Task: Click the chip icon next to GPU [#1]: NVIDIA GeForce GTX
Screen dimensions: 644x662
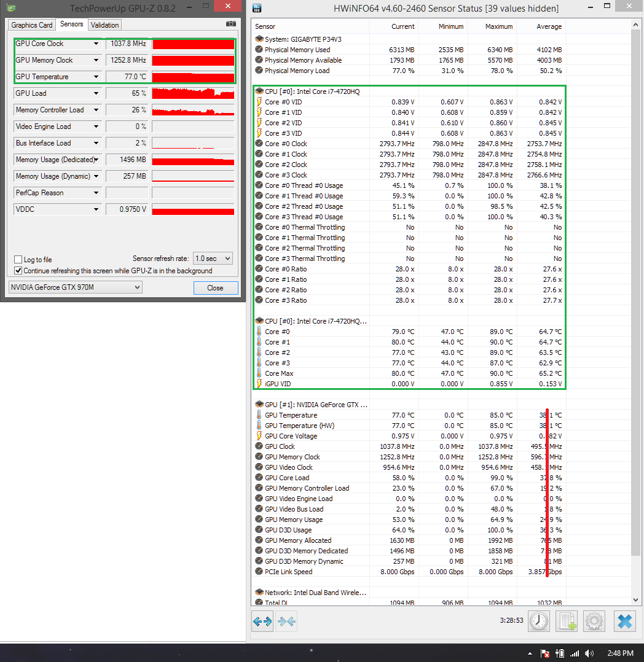Action: coord(259,404)
